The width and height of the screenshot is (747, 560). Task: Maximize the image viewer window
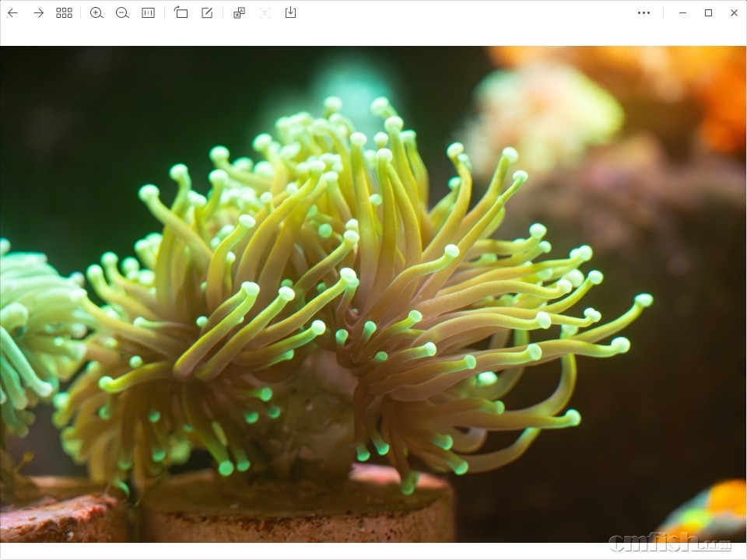708,12
